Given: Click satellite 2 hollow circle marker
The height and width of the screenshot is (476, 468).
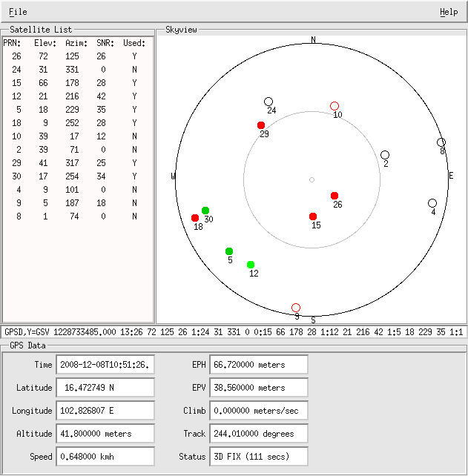Looking at the screenshot, I should pyautogui.click(x=385, y=155).
